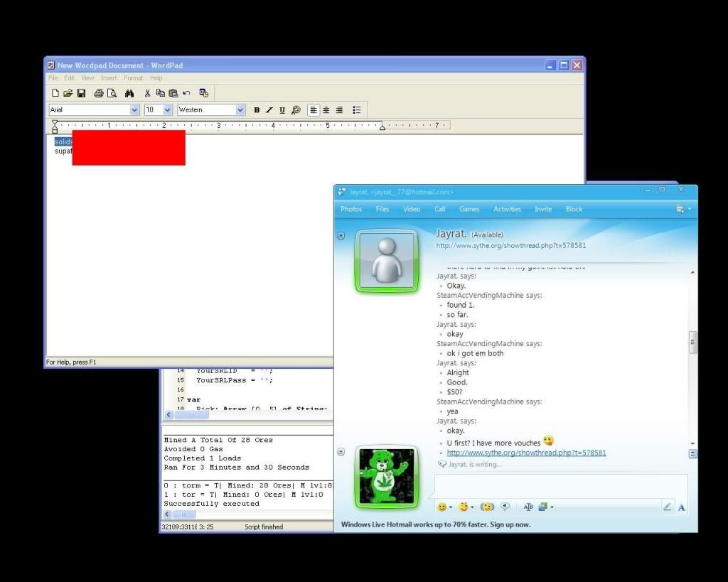Screen dimensions: 728x582
Task: Expand the background picker dropdown arrow
Action: coord(552,507)
